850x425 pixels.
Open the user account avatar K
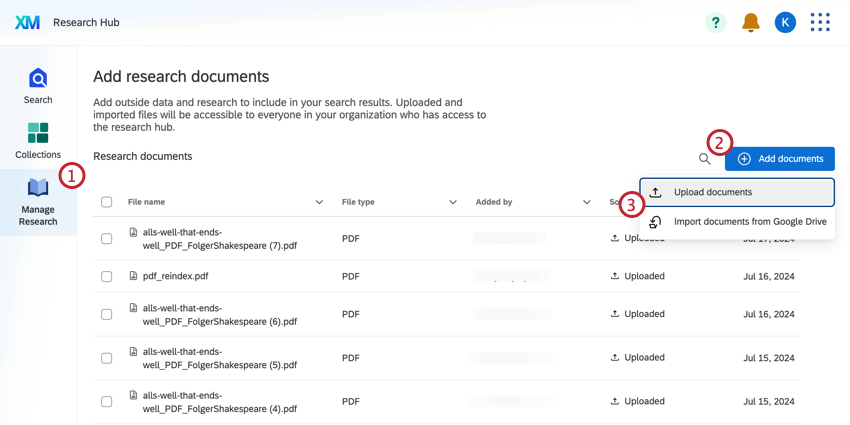785,22
